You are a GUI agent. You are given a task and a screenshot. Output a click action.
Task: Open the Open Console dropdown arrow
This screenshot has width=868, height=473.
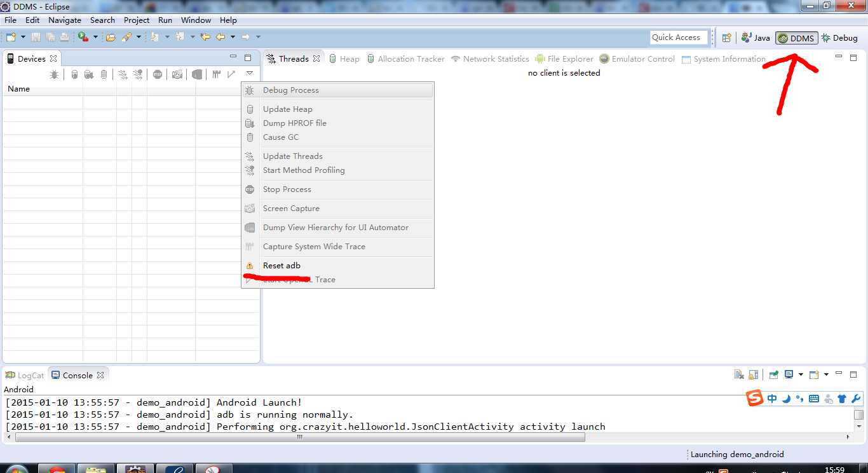coord(826,374)
